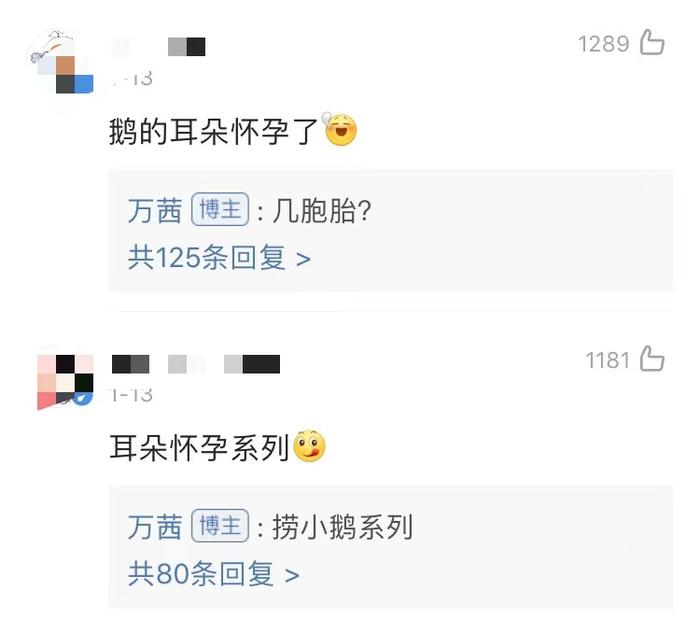Expand the 共125条回复 replies

coord(219,258)
